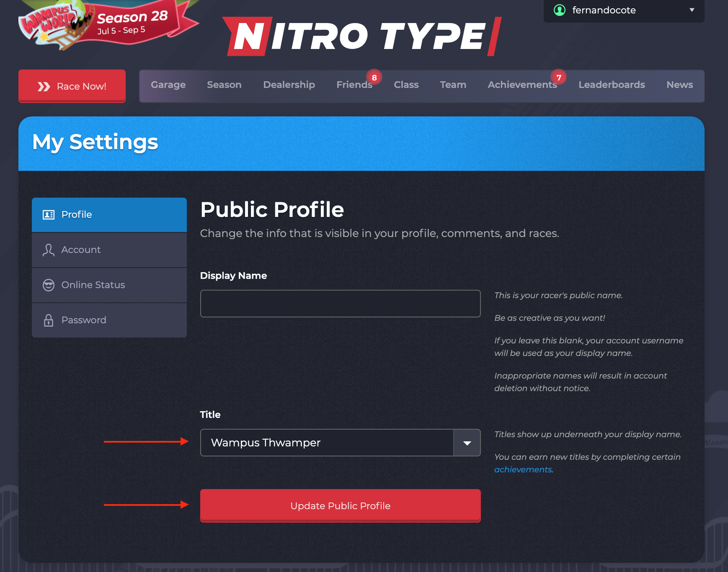This screenshot has width=728, height=572.
Task: Click the Account person icon
Action: 48,250
